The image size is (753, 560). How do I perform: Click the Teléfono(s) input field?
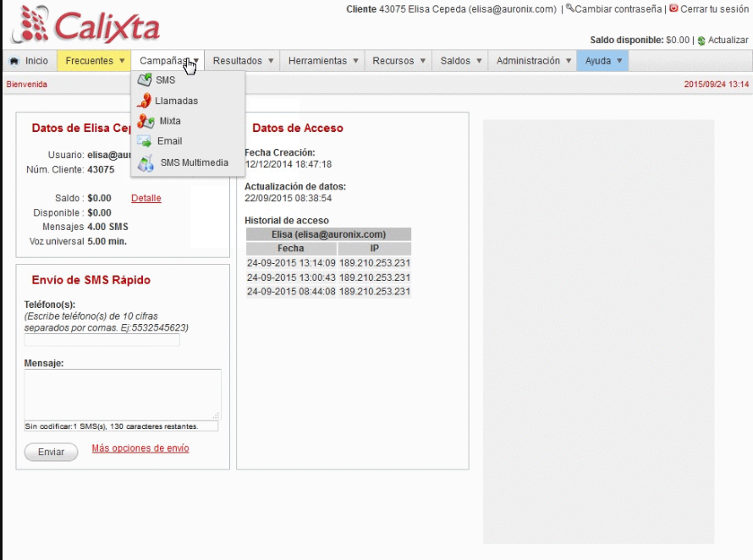(102, 340)
